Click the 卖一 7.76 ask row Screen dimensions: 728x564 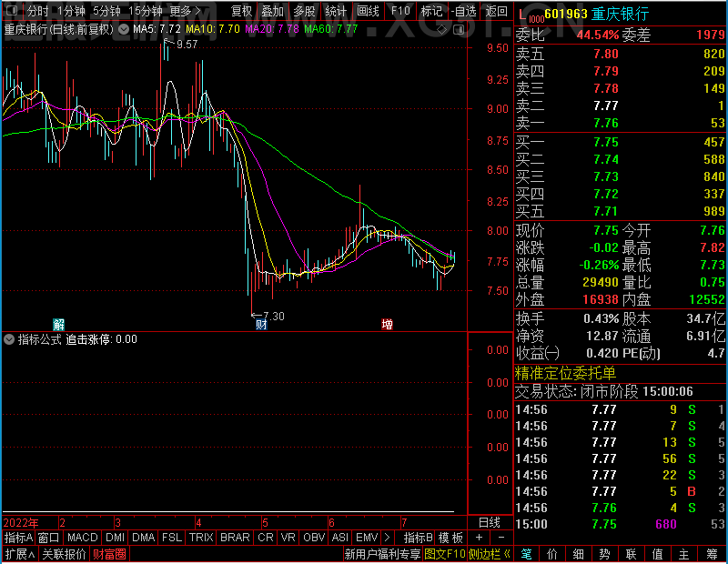tap(621, 123)
